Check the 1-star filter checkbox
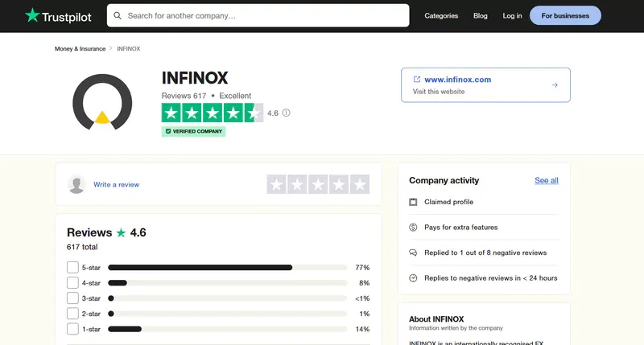Viewport: 644px width, 345px height. 72,329
